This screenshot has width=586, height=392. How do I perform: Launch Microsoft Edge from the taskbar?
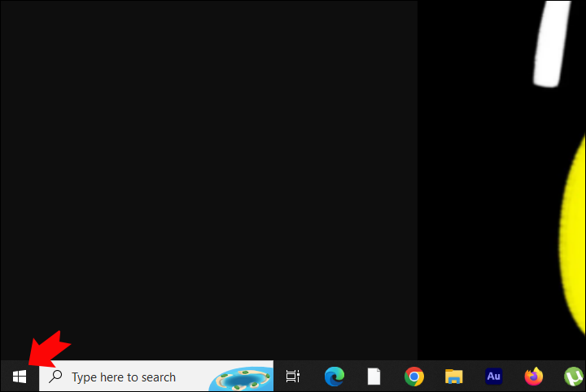(x=335, y=377)
